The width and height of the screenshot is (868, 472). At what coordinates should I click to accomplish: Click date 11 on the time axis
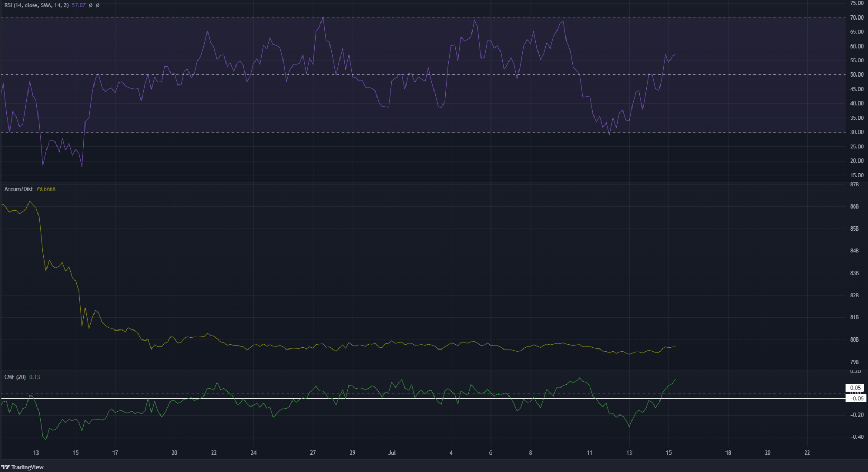589,452
